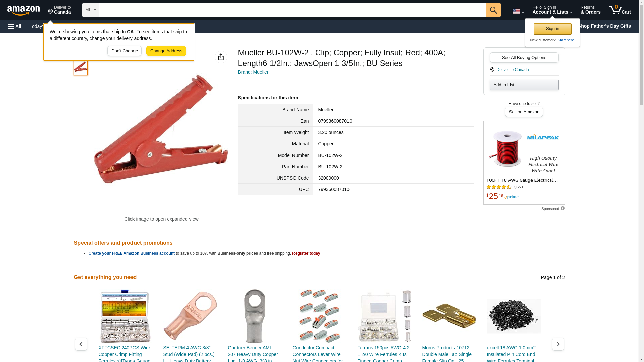Open the share icon near the product image
The image size is (644, 362).
(221, 57)
